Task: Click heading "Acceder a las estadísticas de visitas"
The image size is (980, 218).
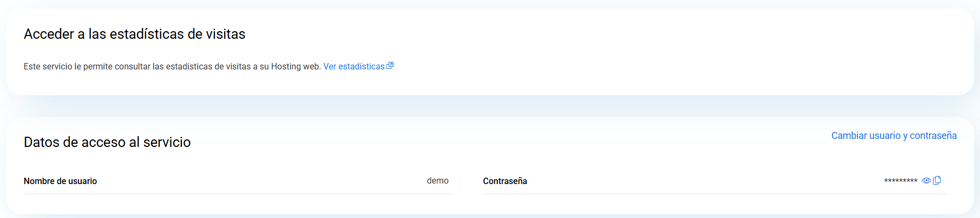Action: 134,34
